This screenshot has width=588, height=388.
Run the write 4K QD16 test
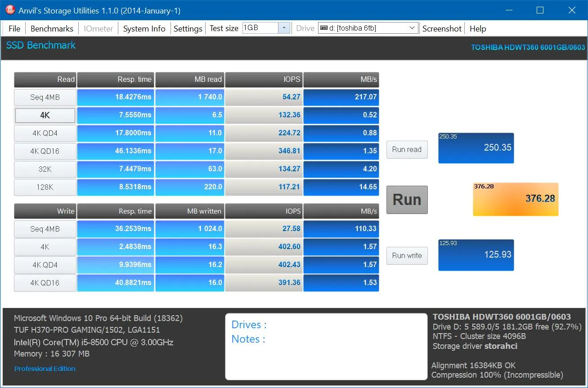coord(45,283)
